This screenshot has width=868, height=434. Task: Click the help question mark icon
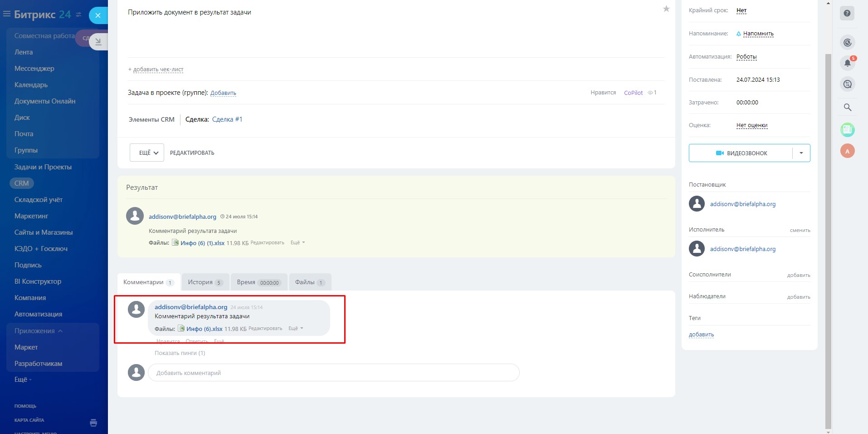pyautogui.click(x=847, y=13)
